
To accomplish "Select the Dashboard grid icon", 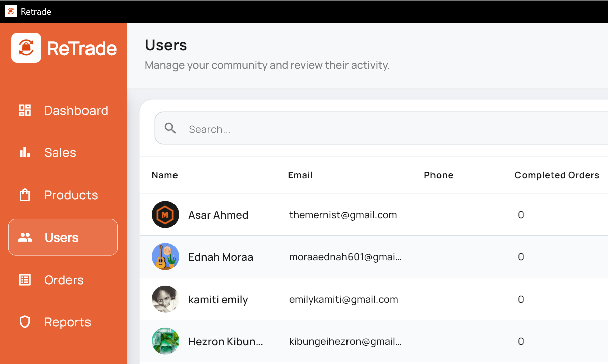I will tap(24, 110).
